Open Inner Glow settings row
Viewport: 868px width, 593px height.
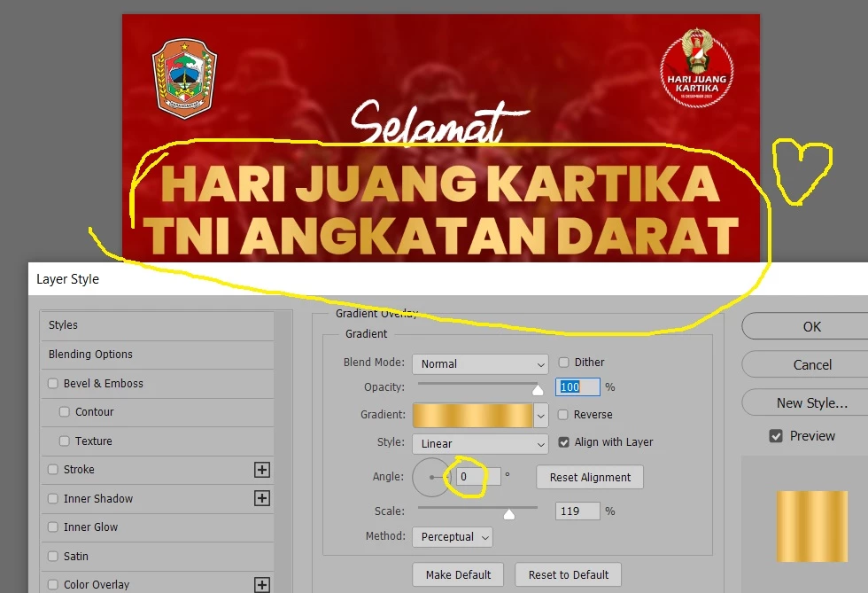tap(158, 527)
